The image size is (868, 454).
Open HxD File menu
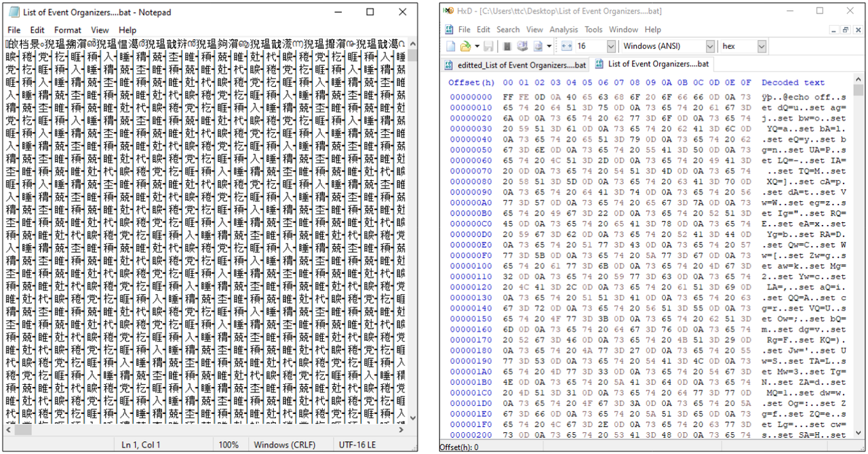click(465, 30)
